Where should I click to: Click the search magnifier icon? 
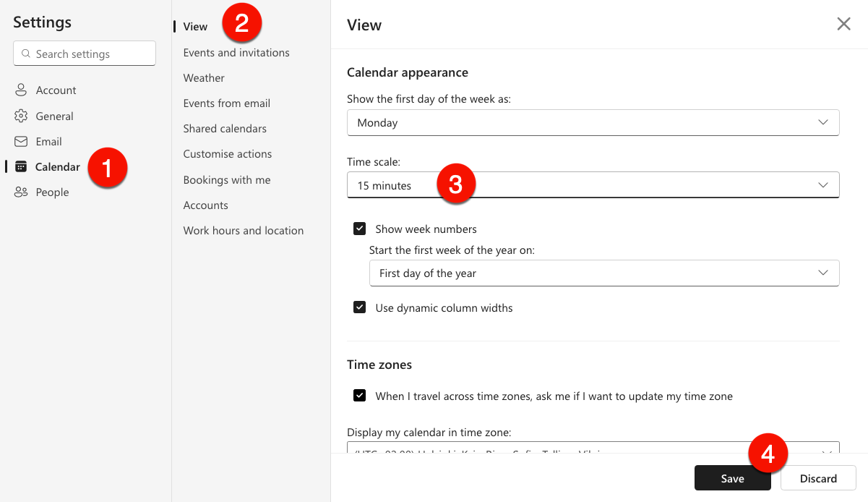(x=26, y=54)
